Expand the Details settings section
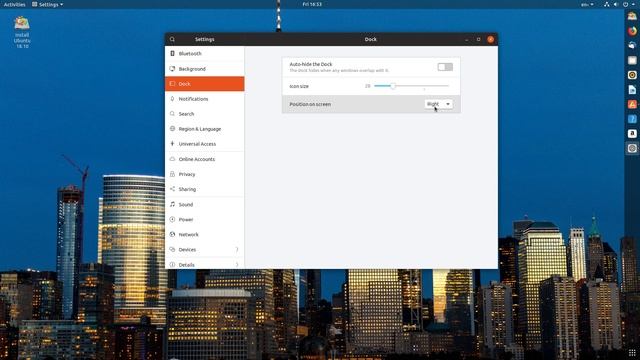The height and width of the screenshot is (360, 640). click(204, 264)
